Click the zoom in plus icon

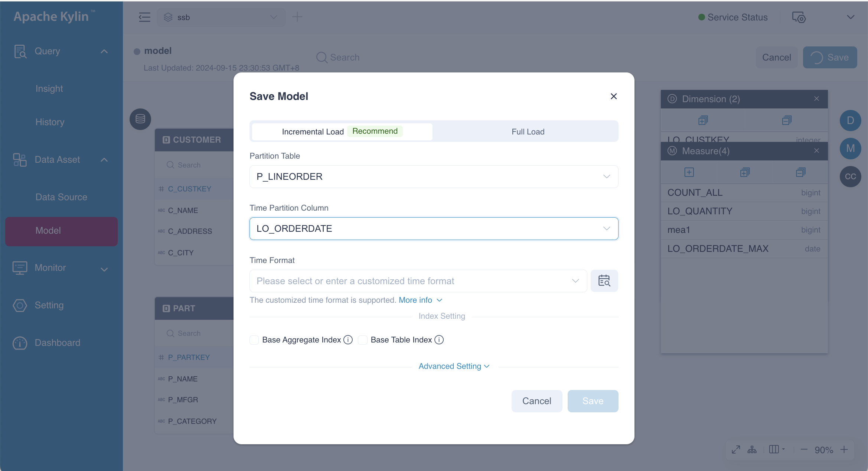[x=844, y=450]
